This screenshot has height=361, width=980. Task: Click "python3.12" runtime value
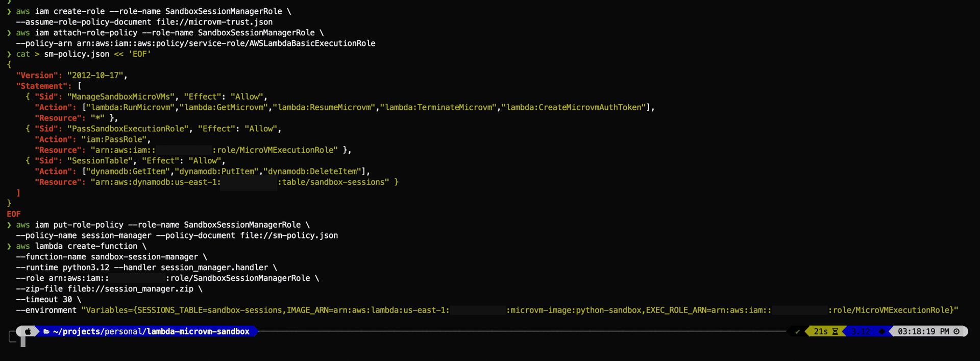click(x=86, y=268)
